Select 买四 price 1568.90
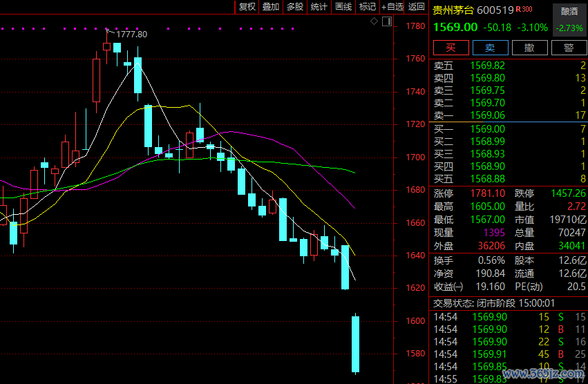 click(488, 166)
